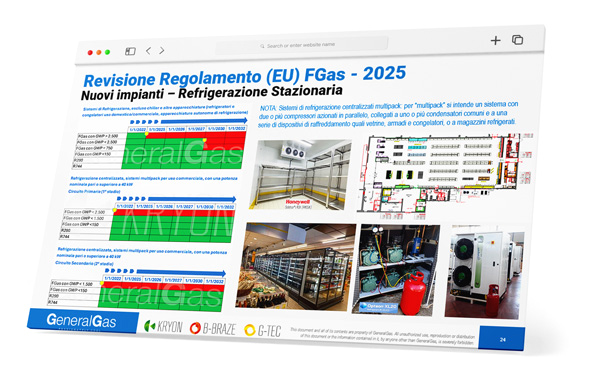Select the cold room shelving photo
This screenshot has height=373, width=600.
point(300,174)
